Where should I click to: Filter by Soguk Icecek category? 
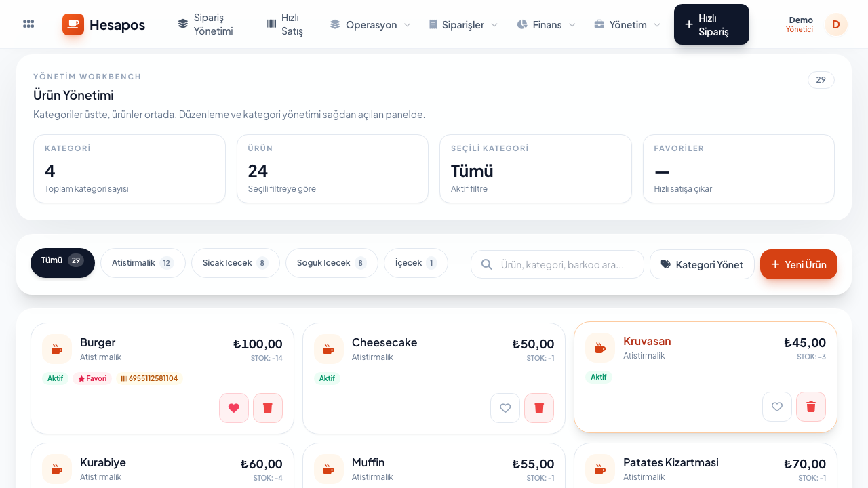(x=332, y=263)
